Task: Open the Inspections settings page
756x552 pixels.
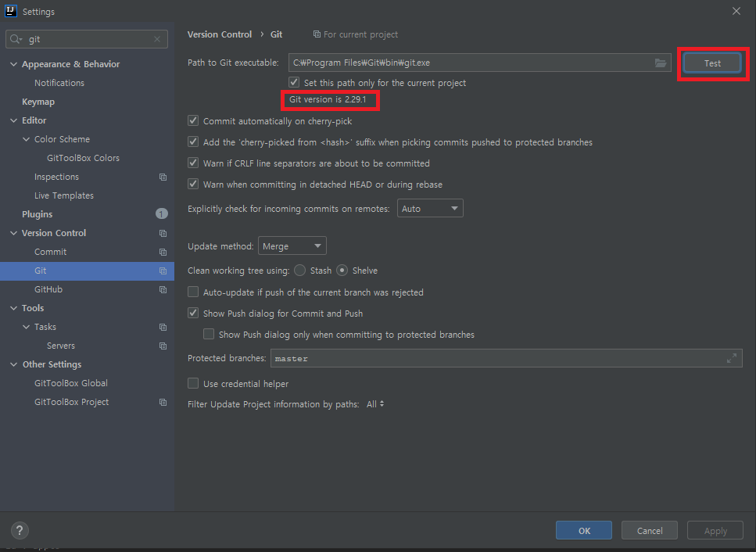Action: click(56, 177)
